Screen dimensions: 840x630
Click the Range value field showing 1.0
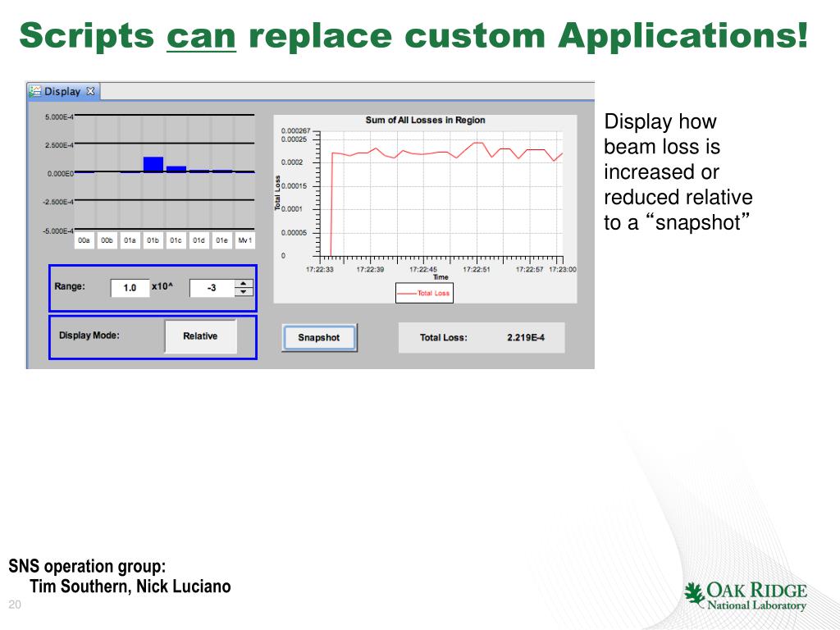(130, 288)
